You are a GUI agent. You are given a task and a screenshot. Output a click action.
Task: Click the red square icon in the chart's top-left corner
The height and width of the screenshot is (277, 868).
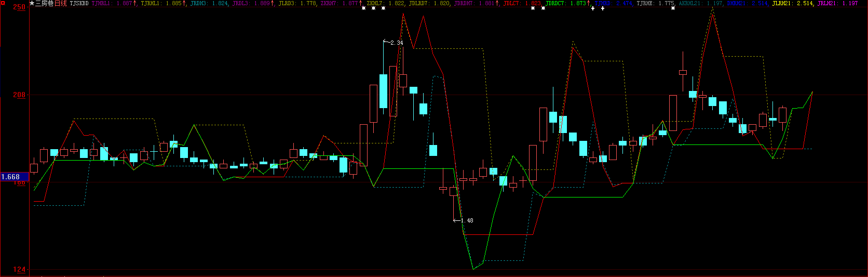[x=3, y=3]
